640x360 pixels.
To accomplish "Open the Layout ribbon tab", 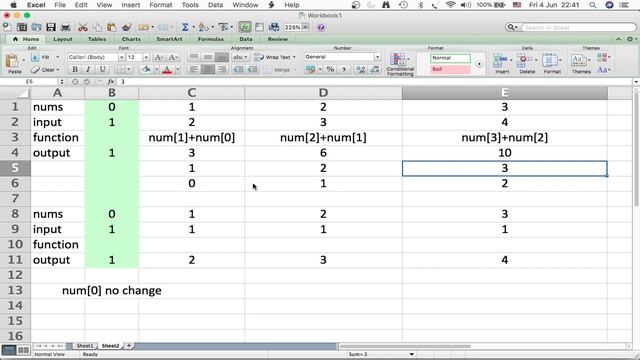I will tap(63, 39).
